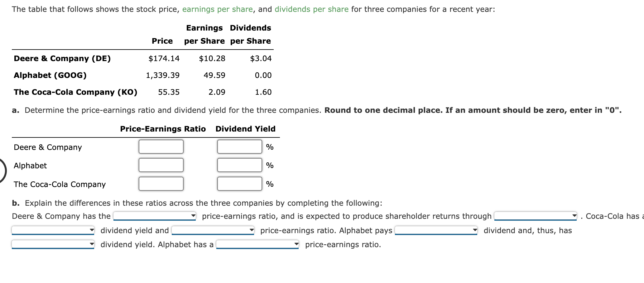Screen dimensions: 644x283
Task: Open the dropdown before 'dividend yield. Alphabet has a'
Action: point(52,244)
